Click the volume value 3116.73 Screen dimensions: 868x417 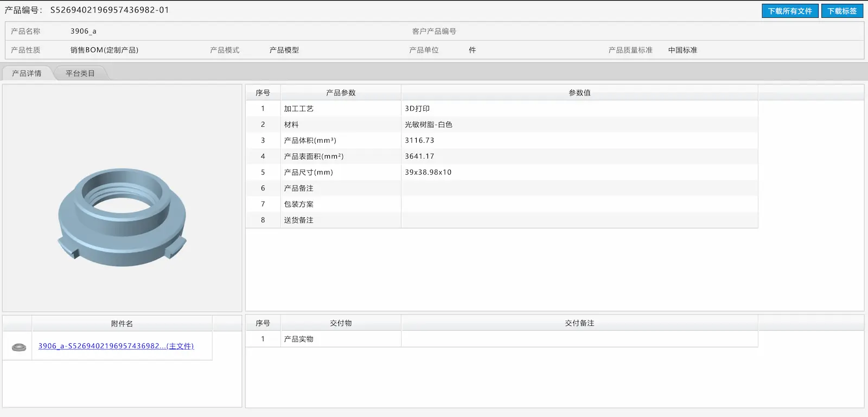(x=419, y=140)
